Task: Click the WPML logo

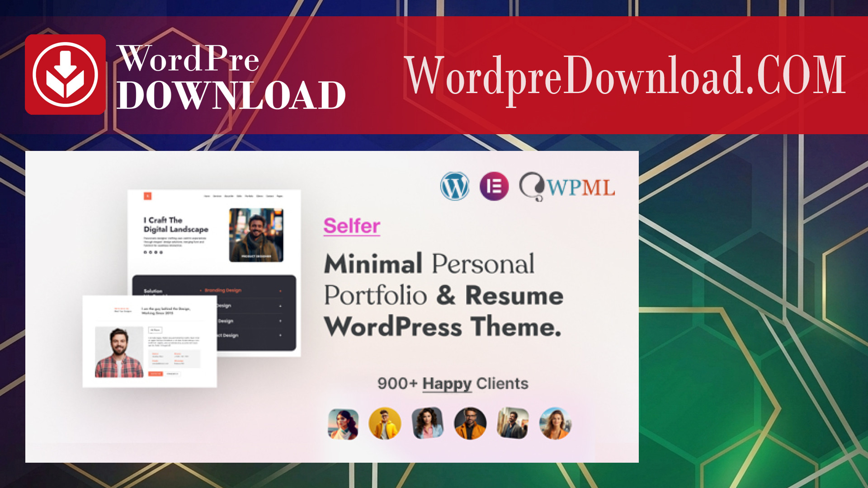Action: click(x=567, y=187)
